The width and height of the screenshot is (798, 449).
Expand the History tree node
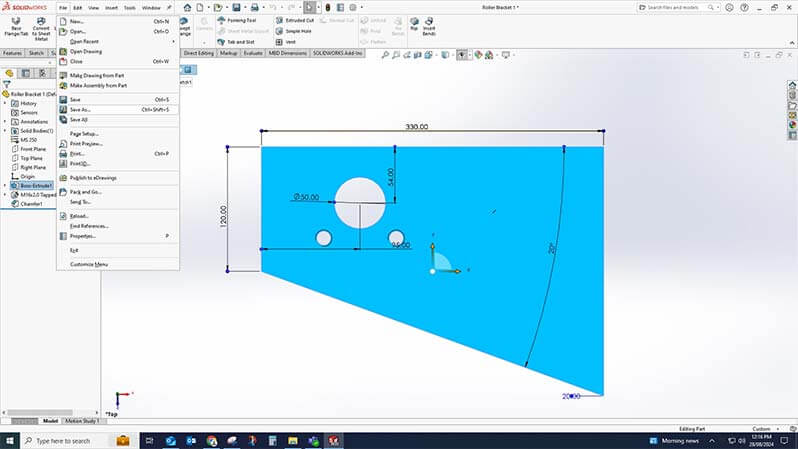pyautogui.click(x=5, y=103)
